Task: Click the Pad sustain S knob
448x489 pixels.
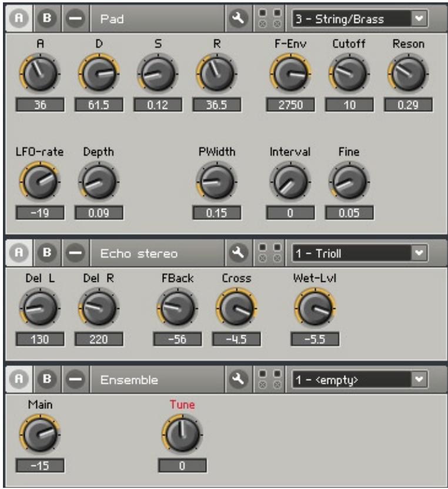Action: 158,74
